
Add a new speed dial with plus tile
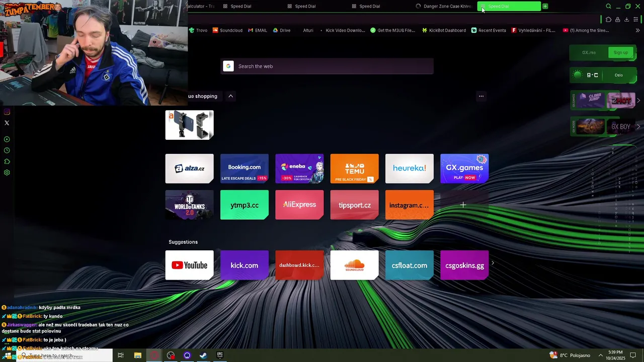click(x=463, y=205)
